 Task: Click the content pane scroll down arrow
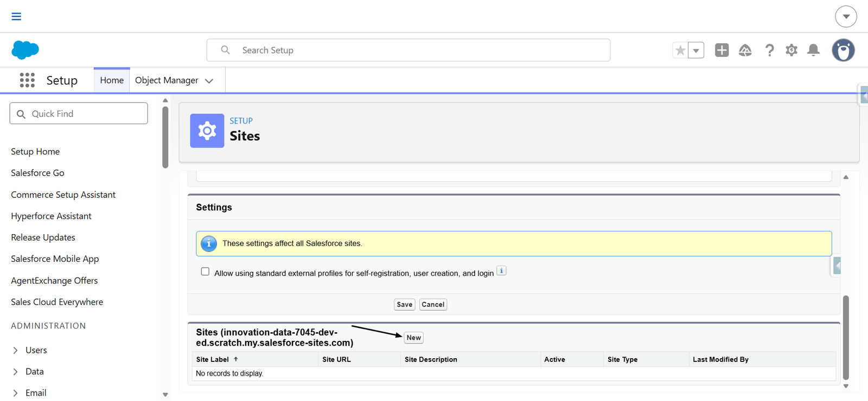(x=846, y=386)
